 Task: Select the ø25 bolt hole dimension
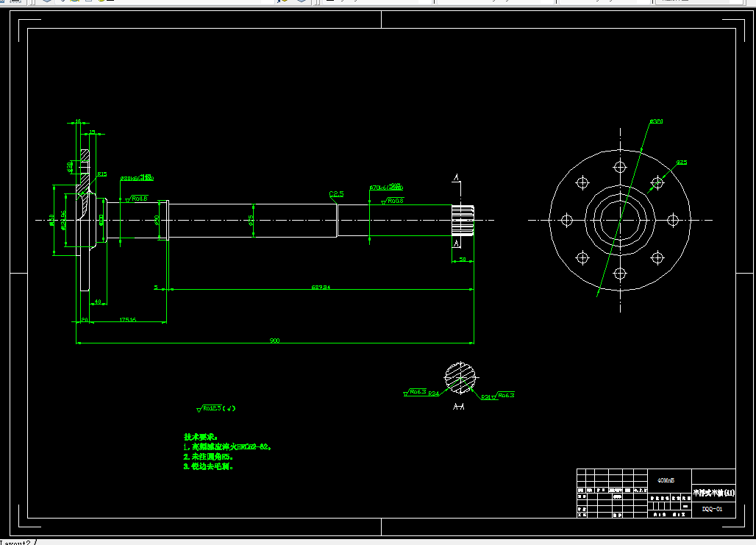point(681,162)
